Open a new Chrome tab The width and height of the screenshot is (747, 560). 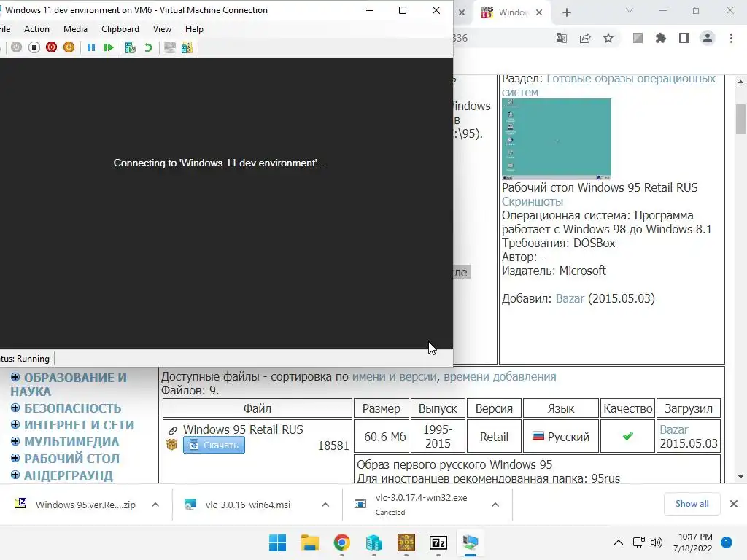[x=566, y=12]
